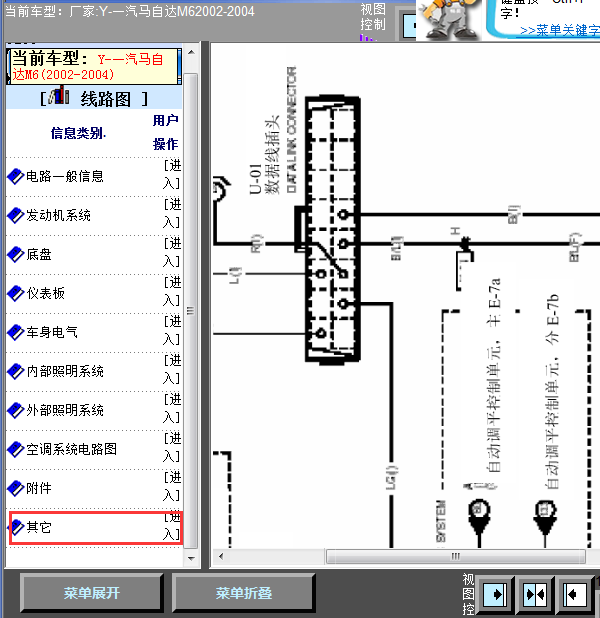
Task: Click the left panel scroll-down arrow
Action: coord(191,558)
